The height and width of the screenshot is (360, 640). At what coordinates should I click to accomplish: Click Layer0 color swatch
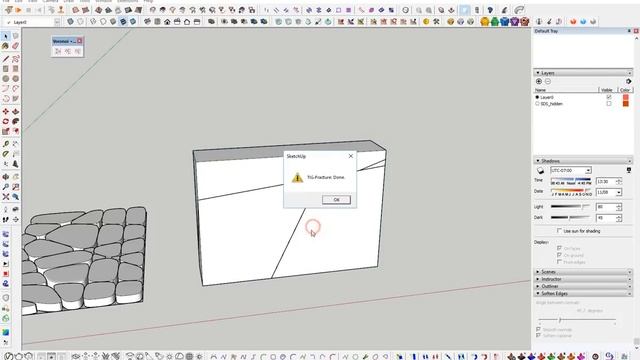(625, 98)
